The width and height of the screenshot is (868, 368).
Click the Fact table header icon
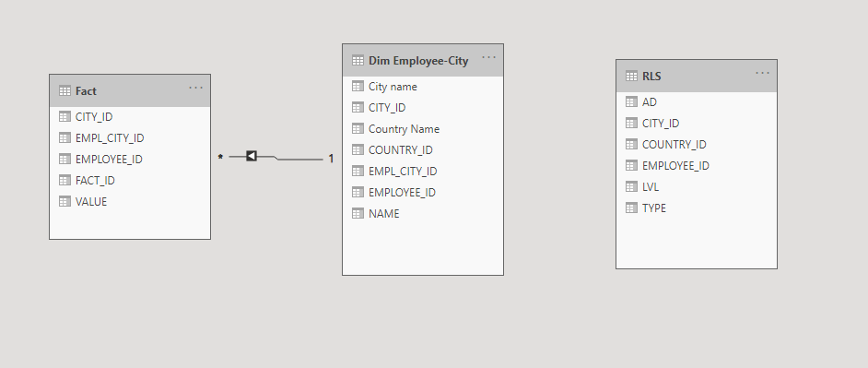click(x=65, y=91)
